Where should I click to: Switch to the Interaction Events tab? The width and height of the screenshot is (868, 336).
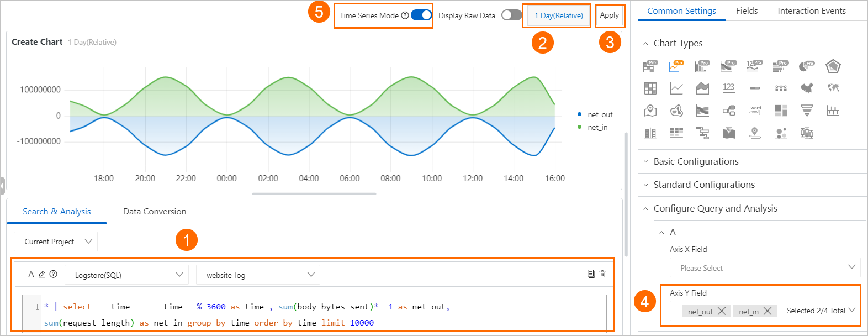click(x=811, y=11)
